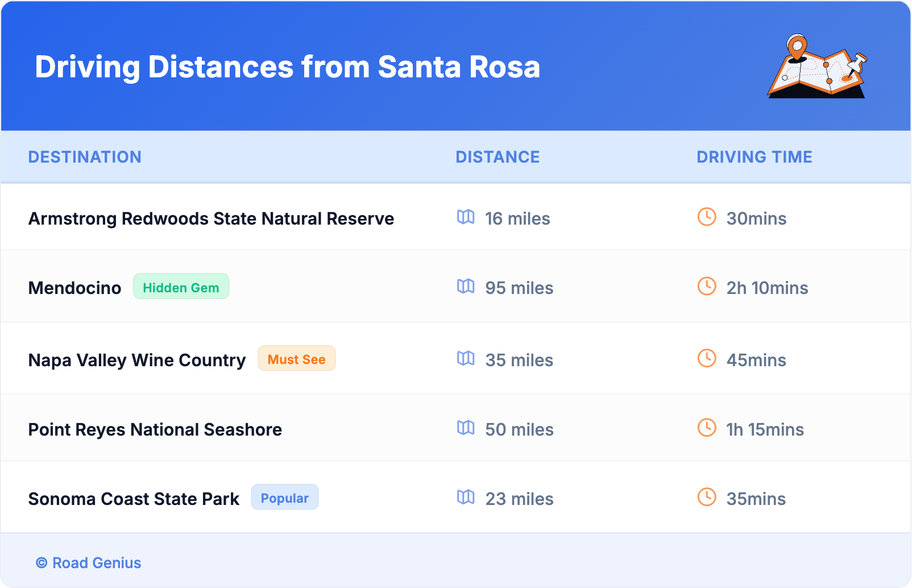The image size is (912, 588).
Task: Click the Hidden Gem badge
Action: click(181, 287)
